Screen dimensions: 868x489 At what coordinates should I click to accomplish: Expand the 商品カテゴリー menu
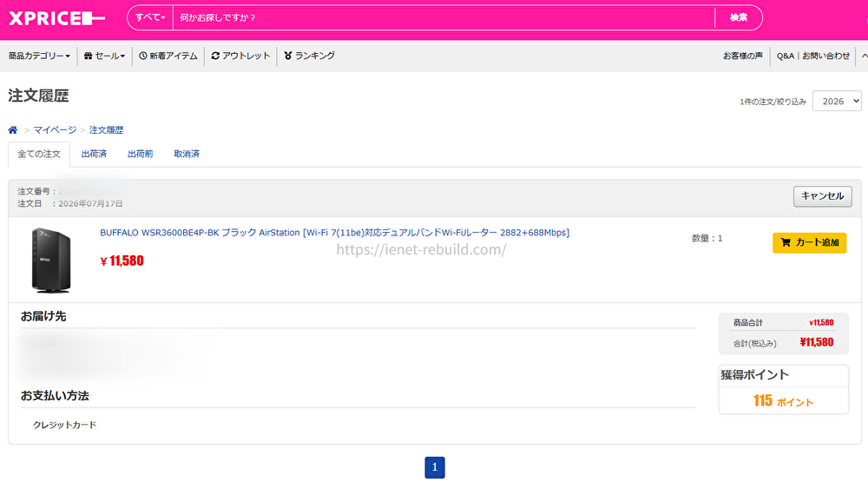(x=39, y=56)
